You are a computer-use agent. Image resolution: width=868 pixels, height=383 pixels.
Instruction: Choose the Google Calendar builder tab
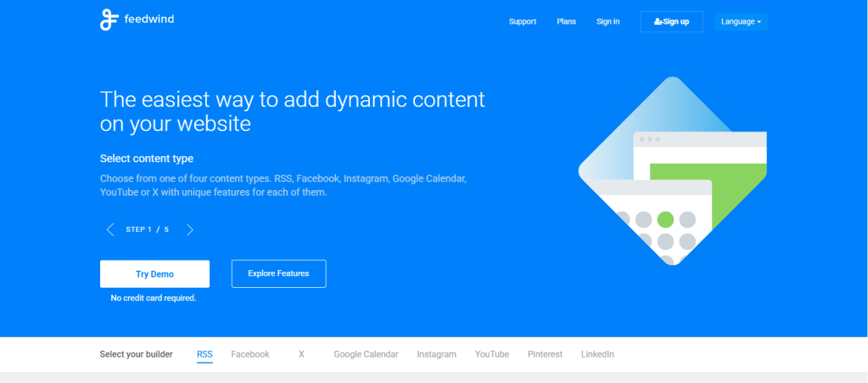click(x=366, y=354)
